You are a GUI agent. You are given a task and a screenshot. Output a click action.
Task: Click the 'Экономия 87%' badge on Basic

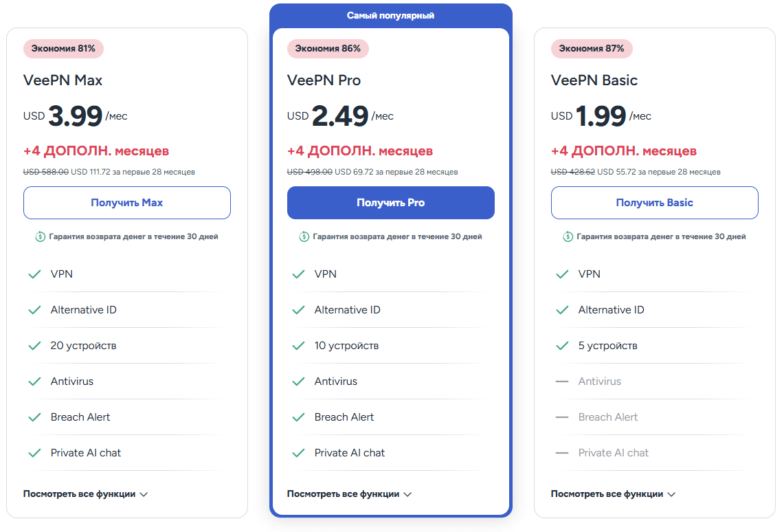592,49
